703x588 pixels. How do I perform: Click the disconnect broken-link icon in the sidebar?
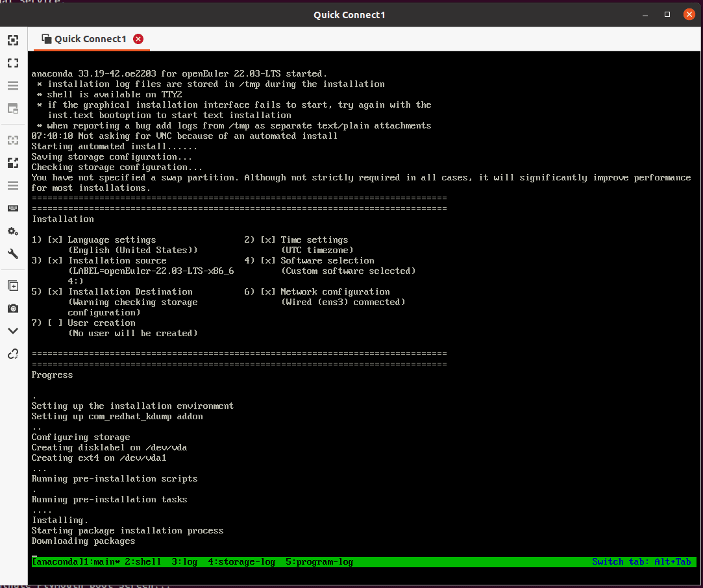(x=13, y=354)
